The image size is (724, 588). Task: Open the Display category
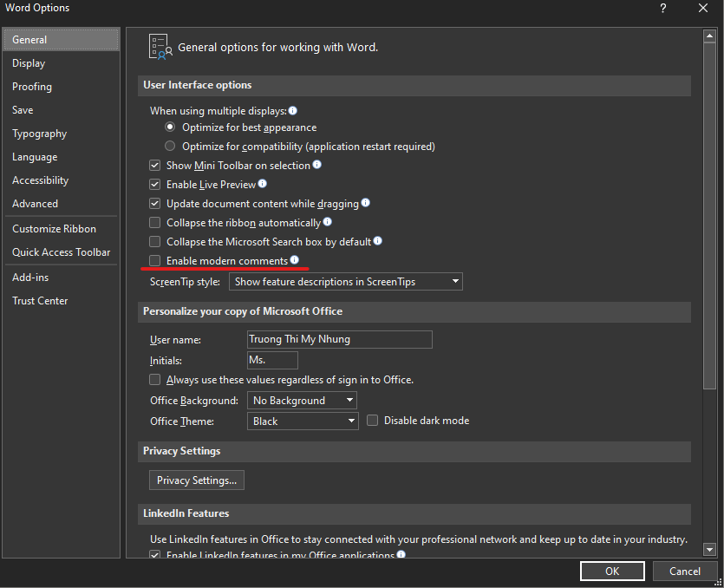click(61, 63)
